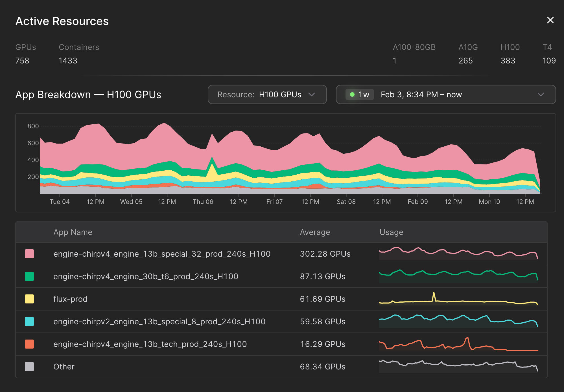This screenshot has width=564, height=392.
Task: Click the 68.34 GPUs average value
Action: [323, 367]
